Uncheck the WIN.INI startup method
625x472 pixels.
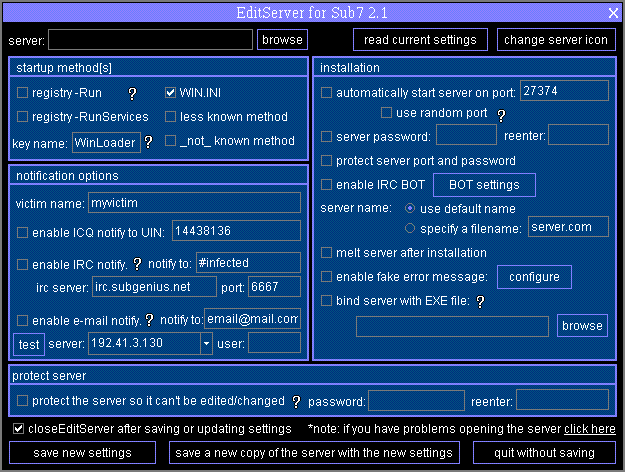pos(171,92)
